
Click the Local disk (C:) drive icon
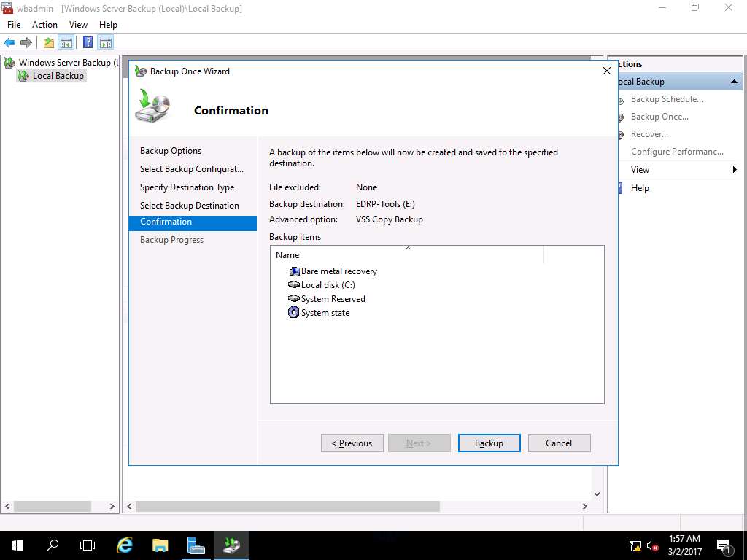[x=294, y=285]
